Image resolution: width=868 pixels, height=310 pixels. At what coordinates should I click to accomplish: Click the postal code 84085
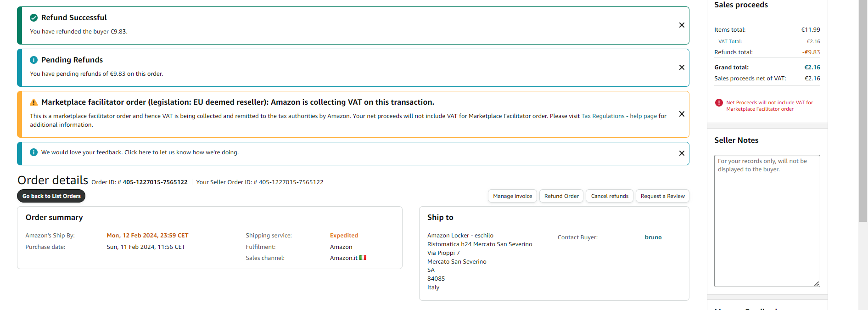pos(436,279)
